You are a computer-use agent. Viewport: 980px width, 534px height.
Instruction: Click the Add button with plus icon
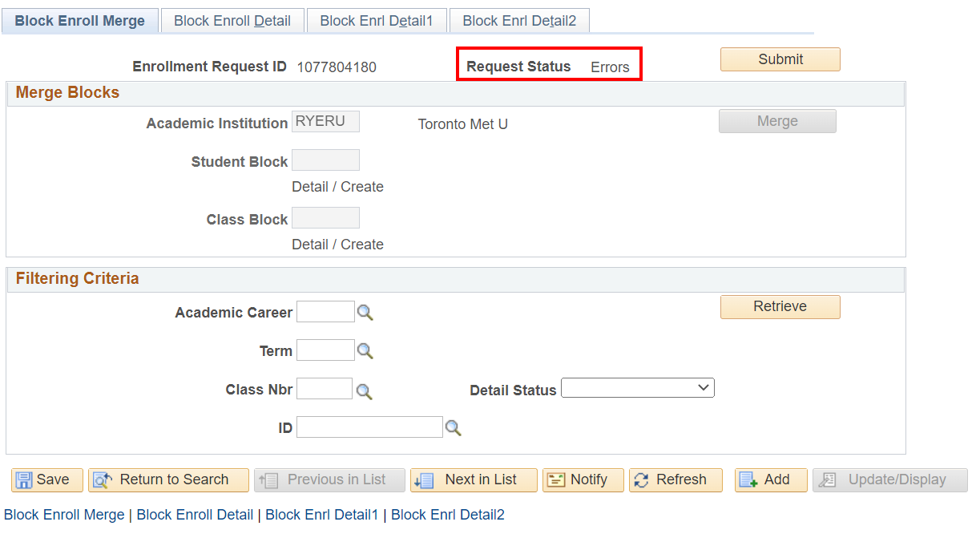coord(772,479)
